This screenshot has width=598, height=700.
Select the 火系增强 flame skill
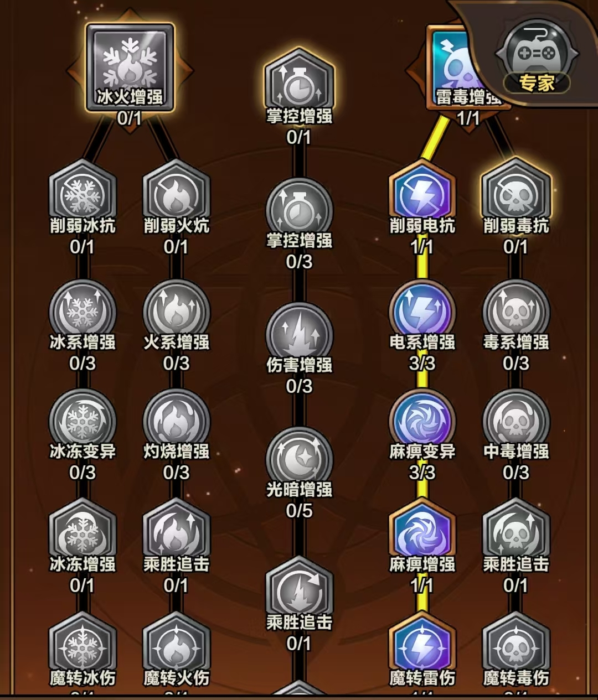(176, 311)
